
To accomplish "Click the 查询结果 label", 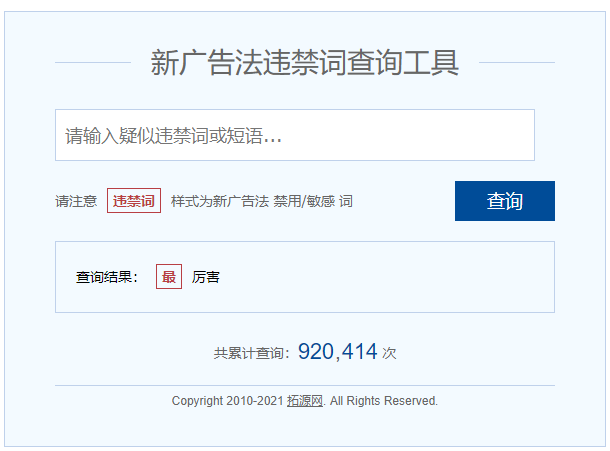I will tap(106, 277).
